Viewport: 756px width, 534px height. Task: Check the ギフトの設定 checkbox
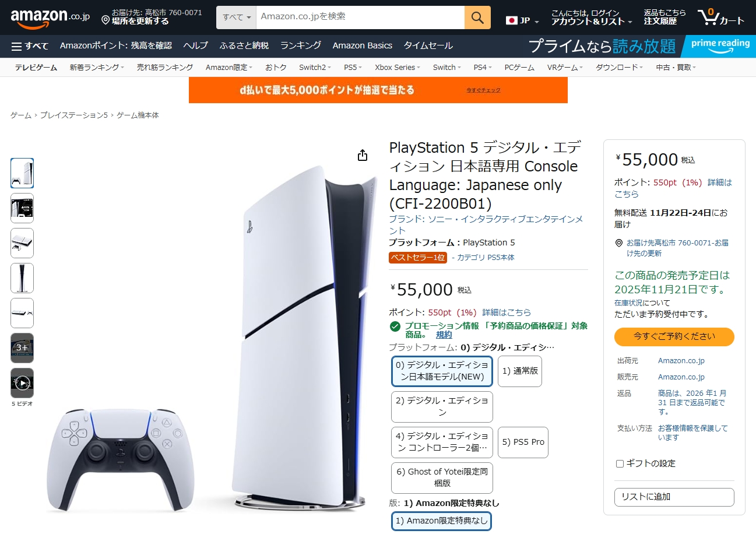click(x=620, y=463)
